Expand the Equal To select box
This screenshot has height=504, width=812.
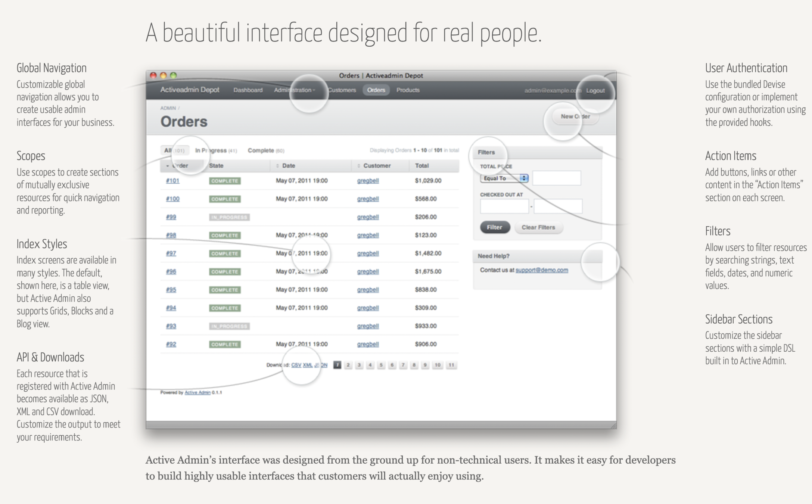(504, 178)
